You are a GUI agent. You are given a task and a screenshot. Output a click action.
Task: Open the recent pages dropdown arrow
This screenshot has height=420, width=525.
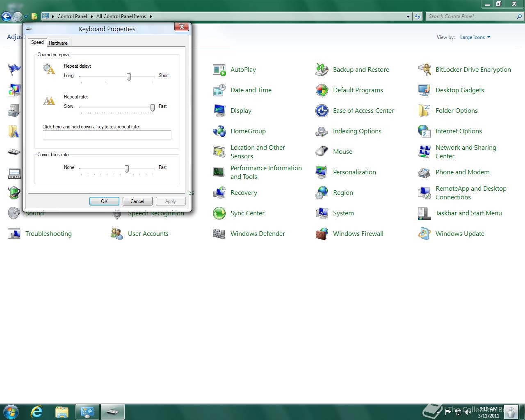(26, 17)
